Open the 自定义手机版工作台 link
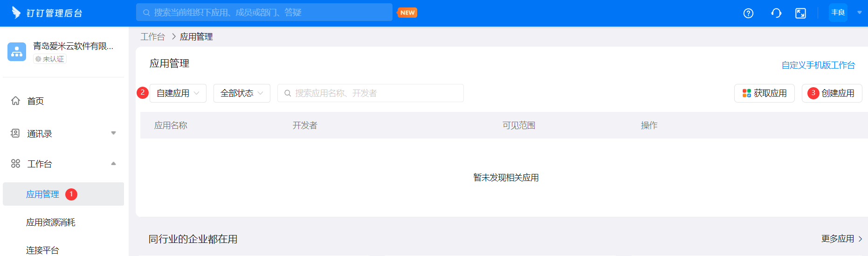The image size is (868, 256). [818, 65]
